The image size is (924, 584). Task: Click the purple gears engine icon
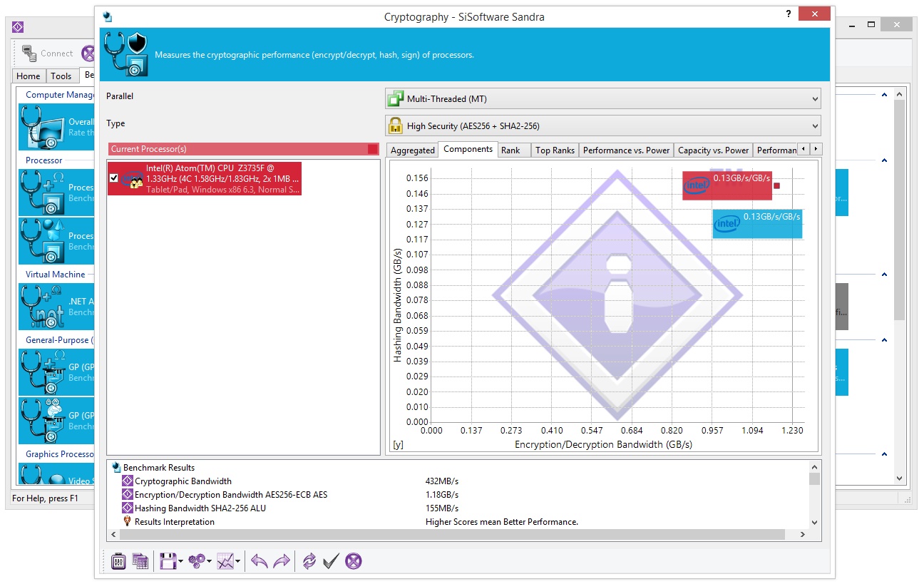click(197, 561)
